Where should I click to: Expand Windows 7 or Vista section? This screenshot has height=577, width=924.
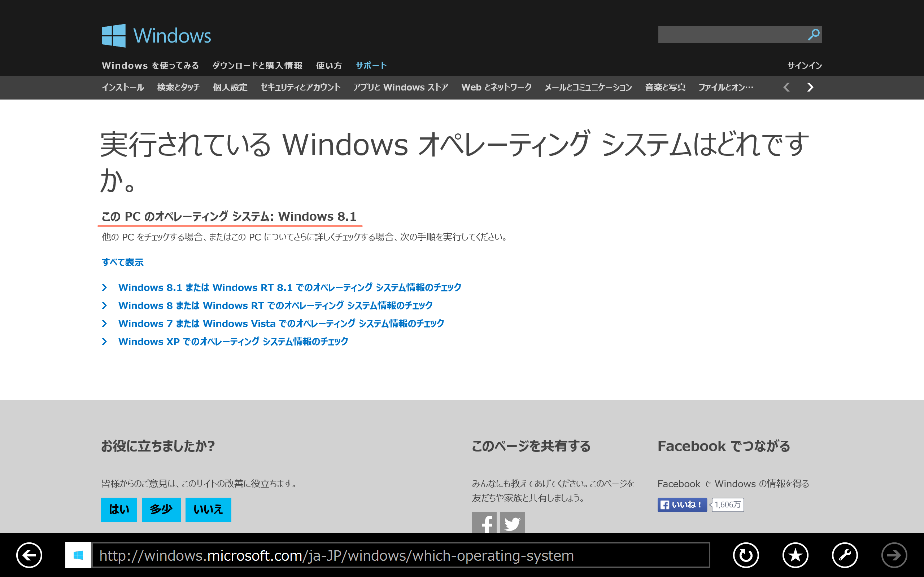281,323
